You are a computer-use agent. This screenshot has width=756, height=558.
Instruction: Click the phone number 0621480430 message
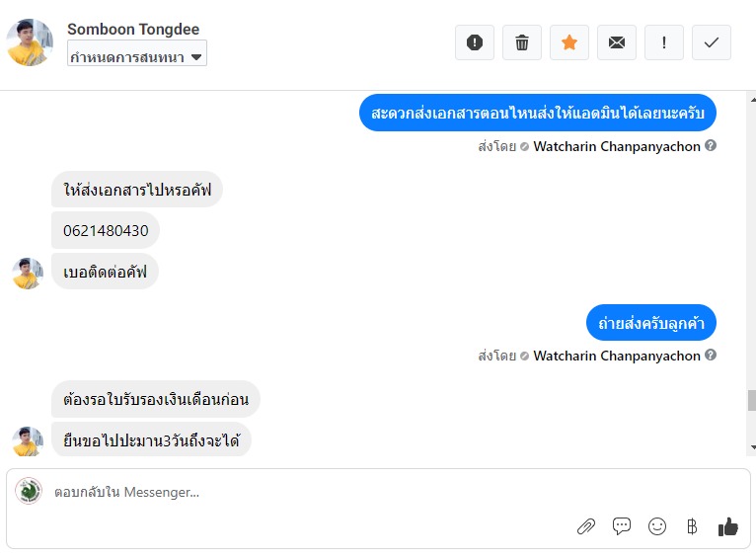point(106,230)
